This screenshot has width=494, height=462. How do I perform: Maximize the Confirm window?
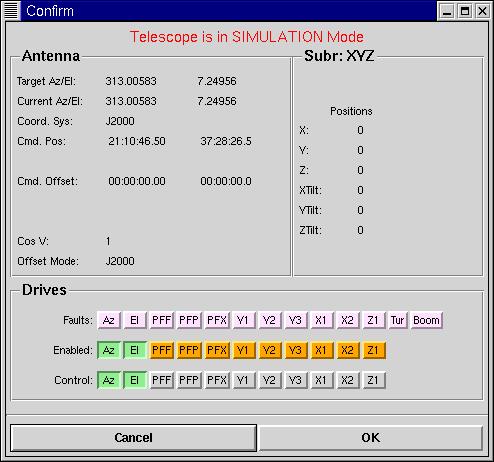click(x=465, y=11)
